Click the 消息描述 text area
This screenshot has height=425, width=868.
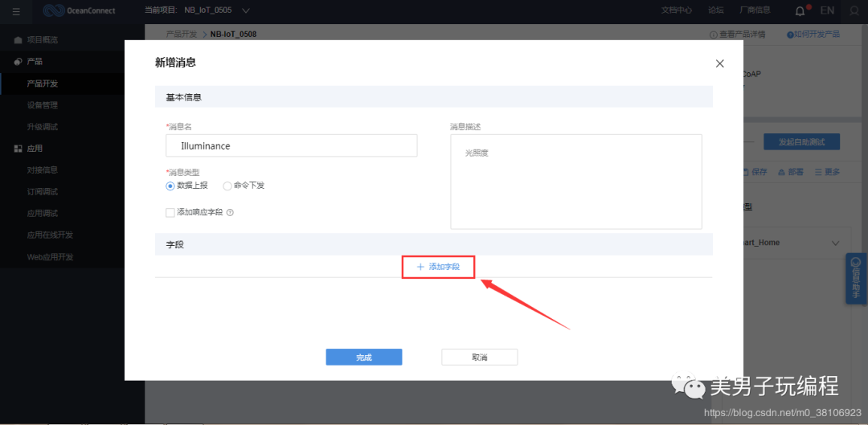576,182
